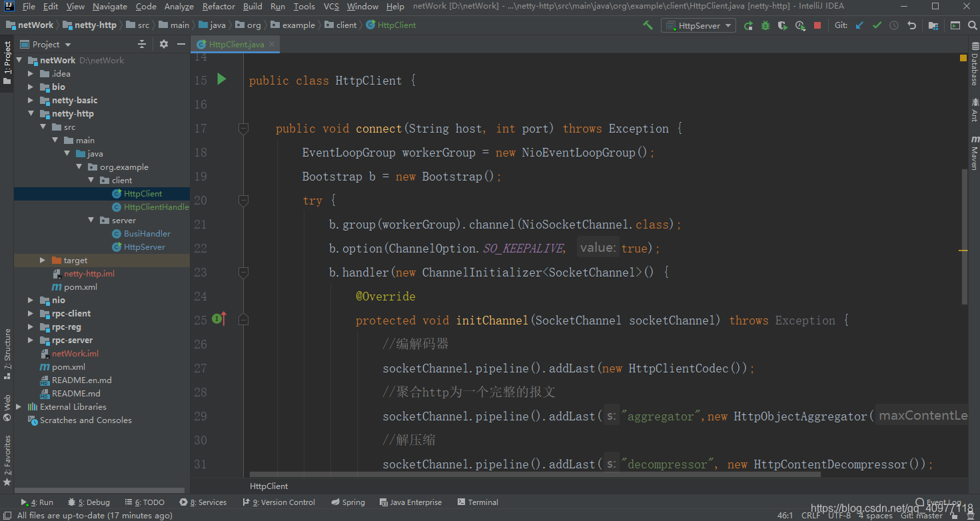Image resolution: width=980 pixels, height=521 pixels.
Task: Stop the process with the red square
Action: coord(817,25)
